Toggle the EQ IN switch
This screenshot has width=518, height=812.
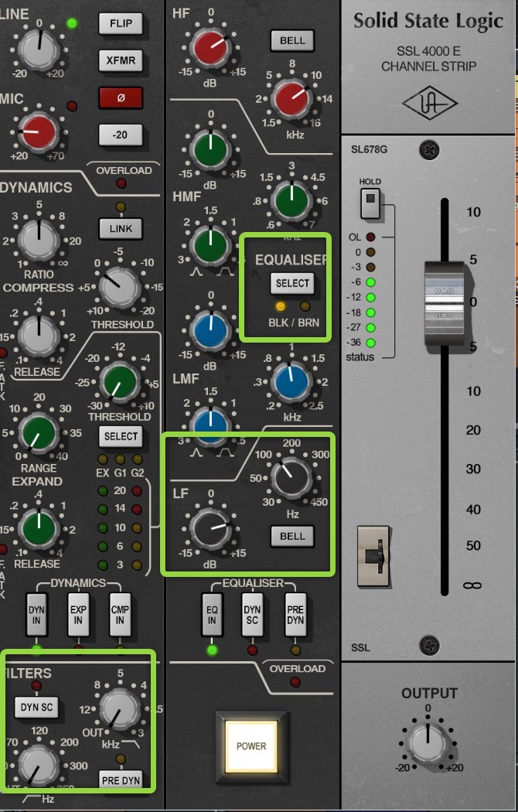[x=212, y=615]
